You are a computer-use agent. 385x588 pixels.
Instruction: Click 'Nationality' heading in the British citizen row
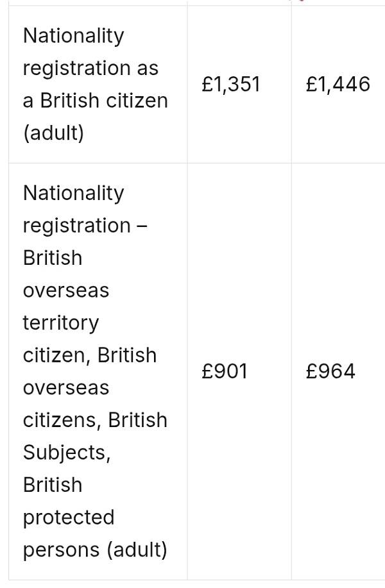(x=73, y=36)
